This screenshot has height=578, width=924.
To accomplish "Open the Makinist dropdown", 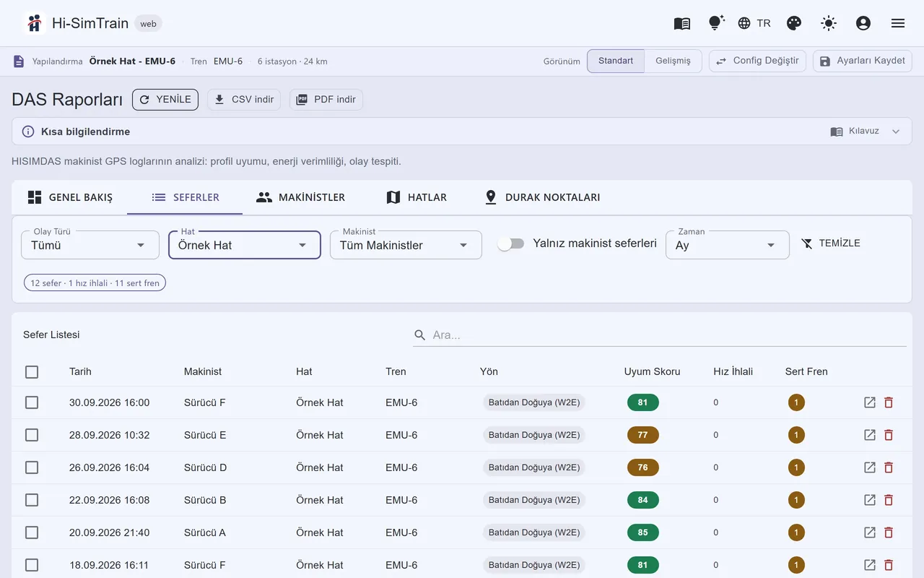I will coord(406,245).
